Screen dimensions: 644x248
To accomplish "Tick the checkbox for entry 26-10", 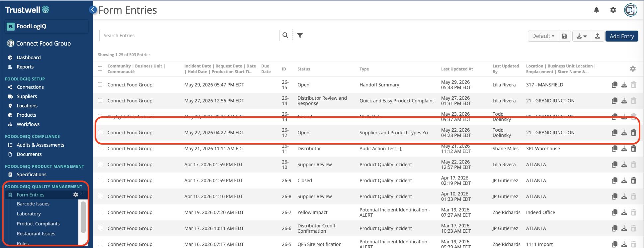I will click(x=100, y=164).
